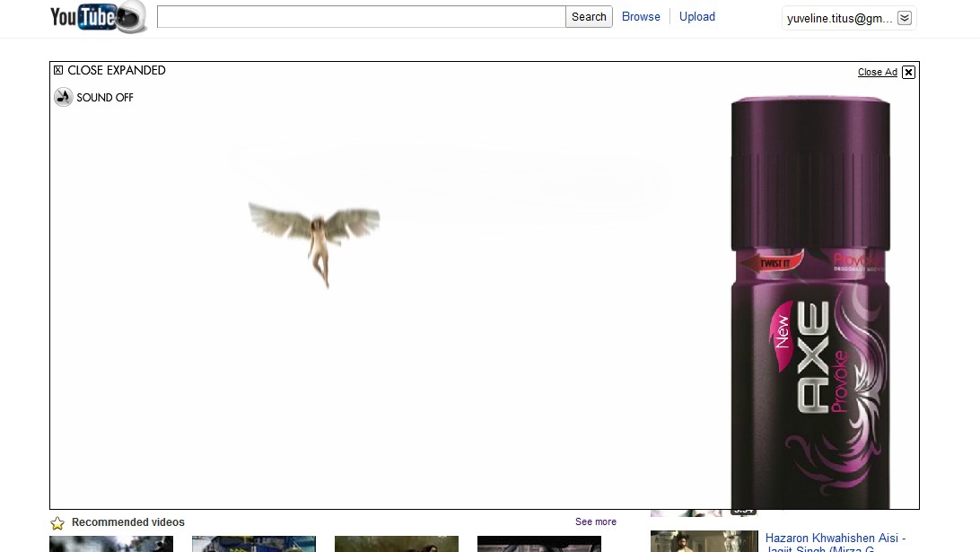Open the Browse link
Viewport: 980px width, 552px height.
(x=641, y=17)
